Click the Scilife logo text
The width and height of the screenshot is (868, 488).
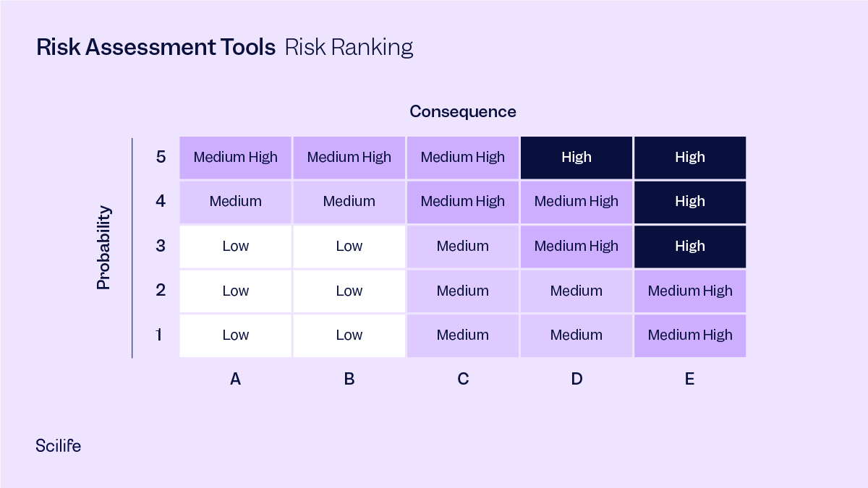[x=58, y=446]
